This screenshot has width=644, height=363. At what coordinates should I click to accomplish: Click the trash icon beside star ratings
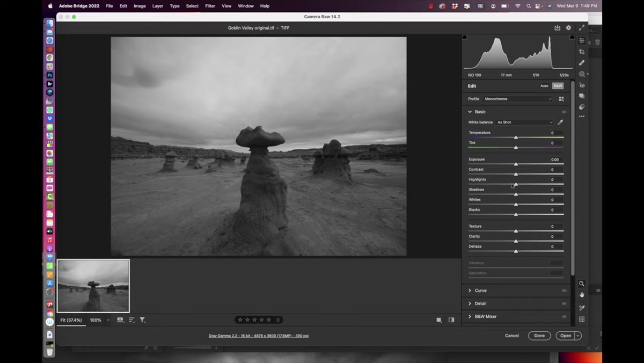278,320
